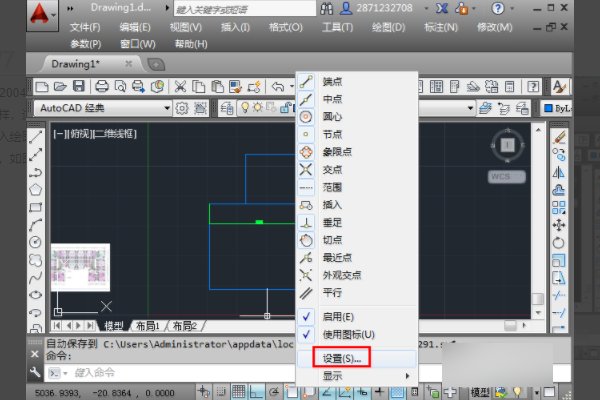This screenshot has width=600, height=400.
Task: Select the Move modify tool
Action: (x=559, y=225)
